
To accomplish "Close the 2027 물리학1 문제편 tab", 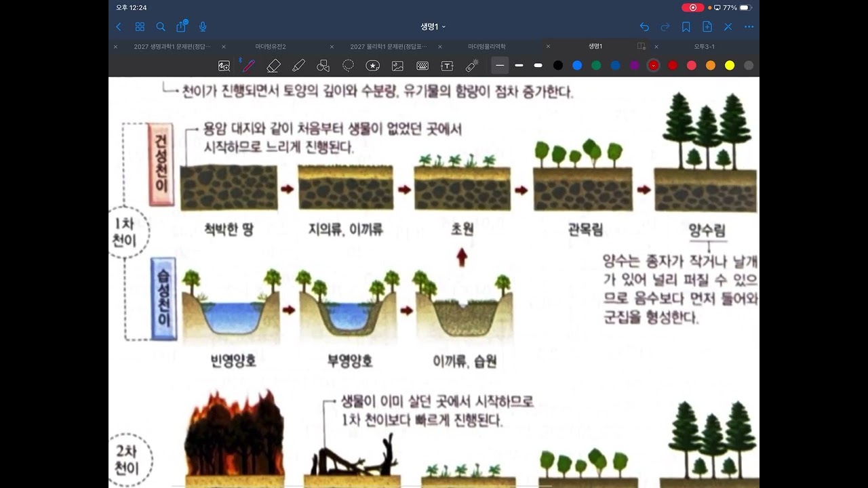I will click(332, 47).
